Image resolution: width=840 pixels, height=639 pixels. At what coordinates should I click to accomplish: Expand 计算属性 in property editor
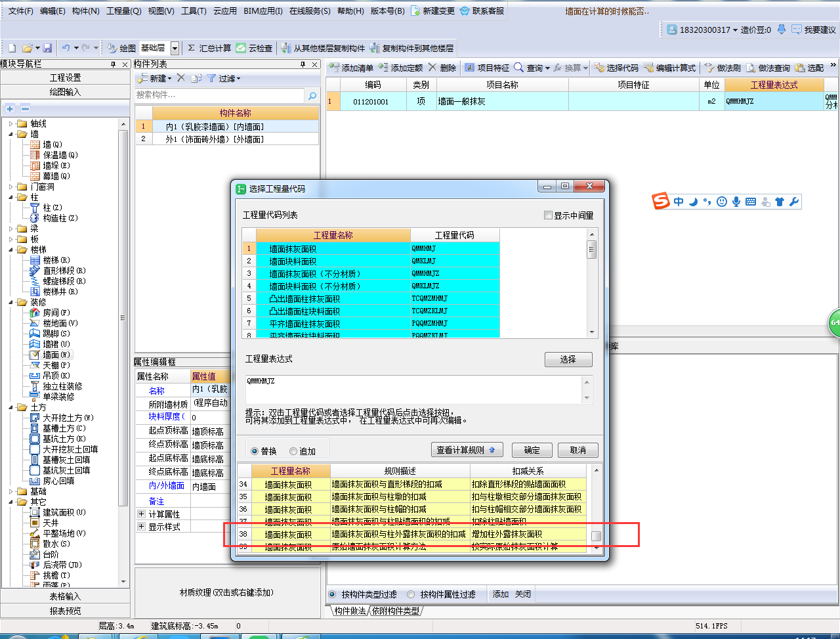coord(141,514)
